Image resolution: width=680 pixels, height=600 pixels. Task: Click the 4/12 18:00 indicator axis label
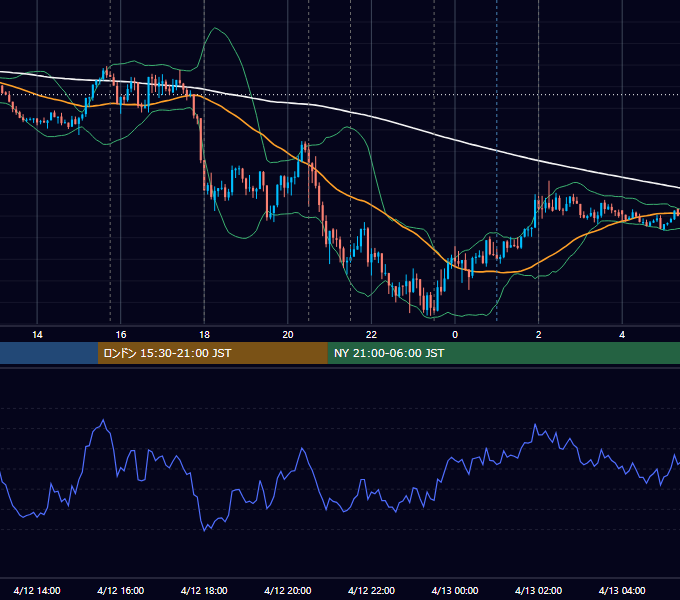204,590
